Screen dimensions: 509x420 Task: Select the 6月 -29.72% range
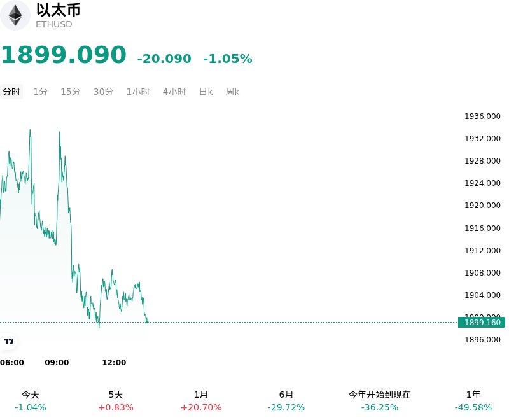(x=286, y=401)
